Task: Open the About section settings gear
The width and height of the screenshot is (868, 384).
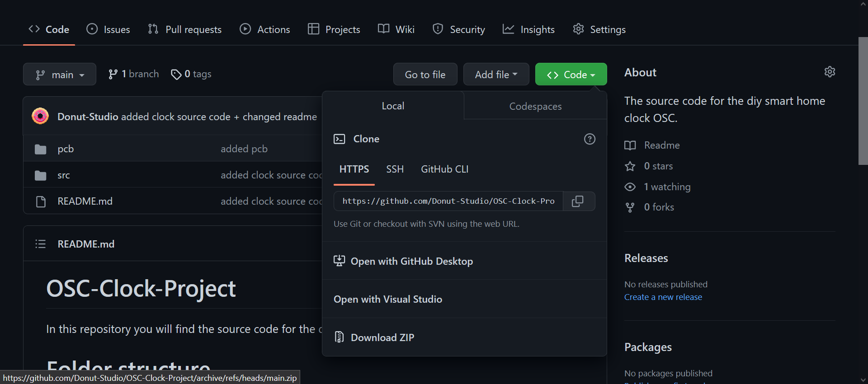Action: (830, 72)
